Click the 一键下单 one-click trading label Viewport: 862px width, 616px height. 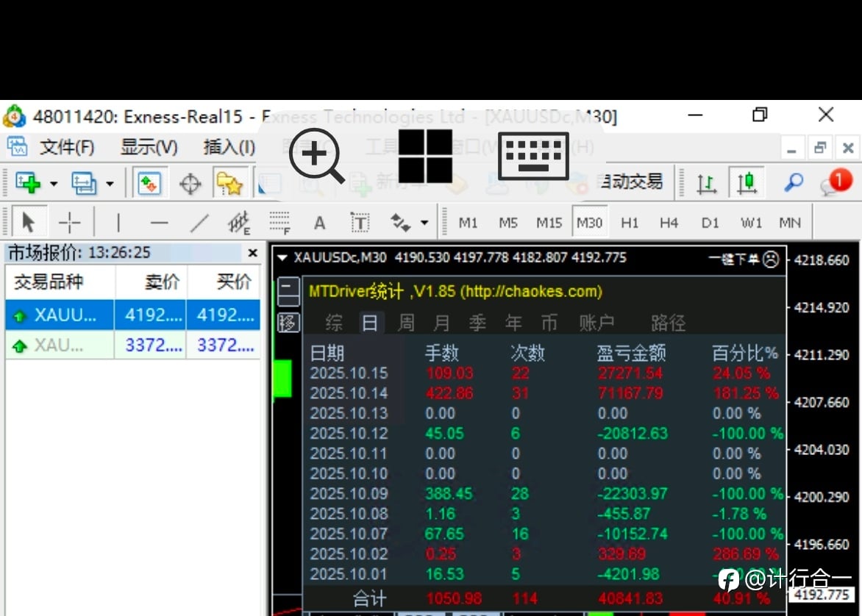coord(733,259)
